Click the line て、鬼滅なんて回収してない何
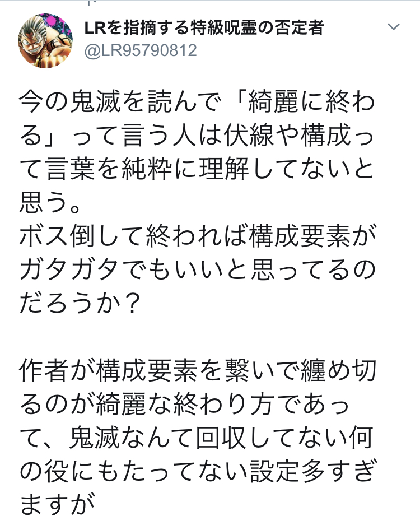Viewport: 420px width, 530px height. [x=197, y=437]
